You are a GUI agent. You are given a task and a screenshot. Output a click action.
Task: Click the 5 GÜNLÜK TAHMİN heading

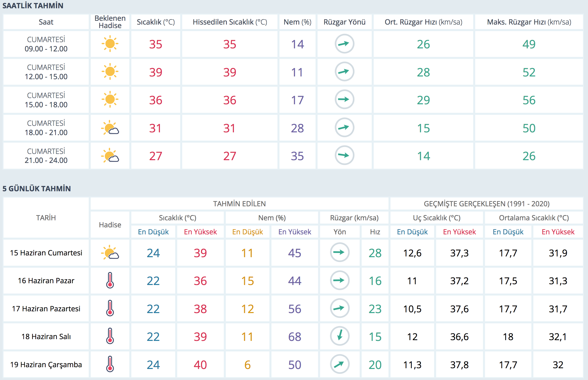click(x=37, y=188)
